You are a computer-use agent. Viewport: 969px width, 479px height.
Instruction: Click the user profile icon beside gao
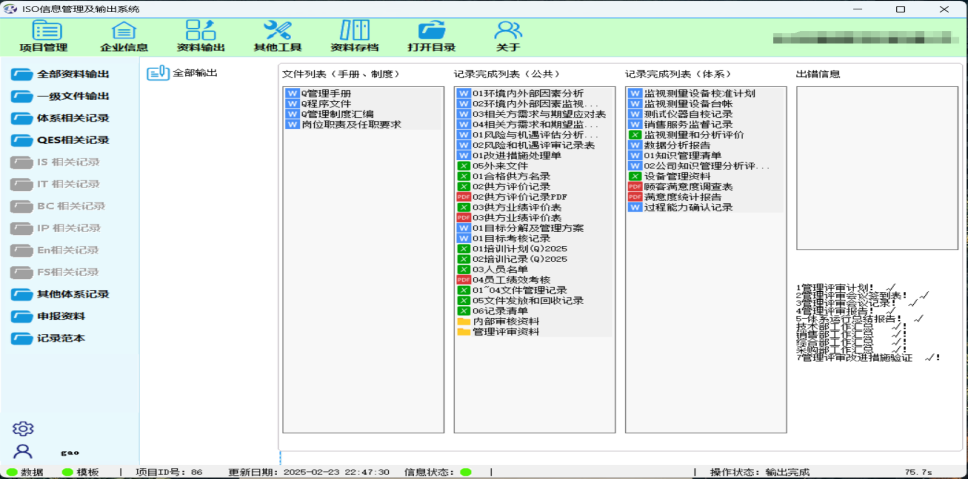[x=23, y=451]
